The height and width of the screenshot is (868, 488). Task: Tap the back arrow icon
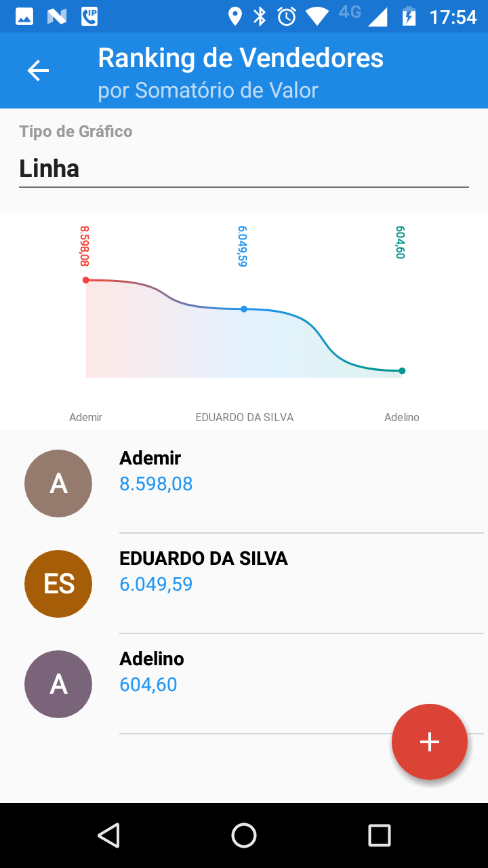point(38,71)
